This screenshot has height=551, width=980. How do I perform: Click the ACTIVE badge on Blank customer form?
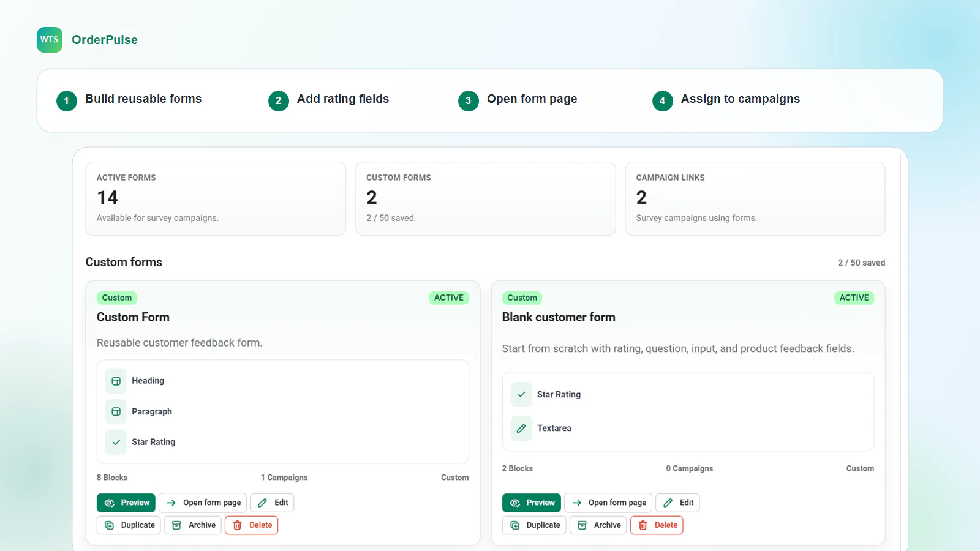coord(854,298)
